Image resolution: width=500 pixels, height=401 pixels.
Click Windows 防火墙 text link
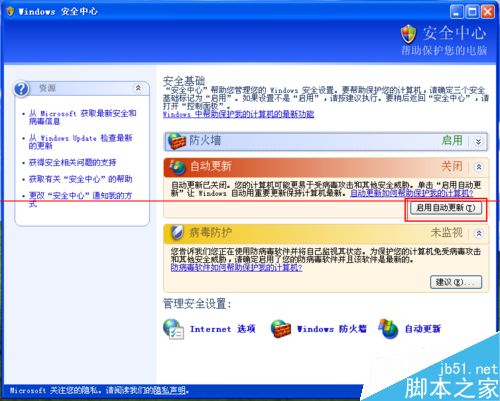point(332,329)
